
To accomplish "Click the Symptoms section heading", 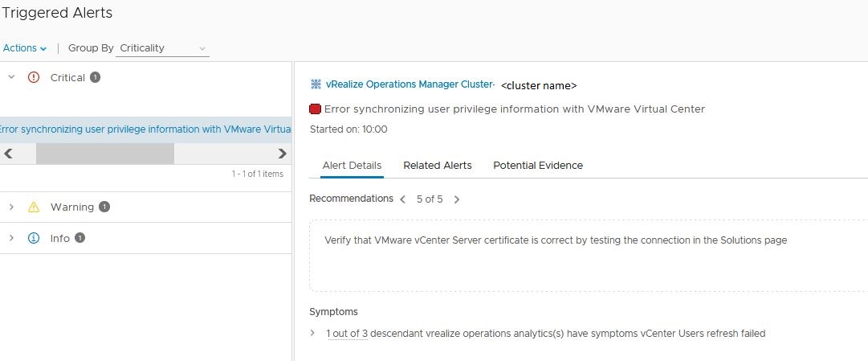I will (334, 312).
